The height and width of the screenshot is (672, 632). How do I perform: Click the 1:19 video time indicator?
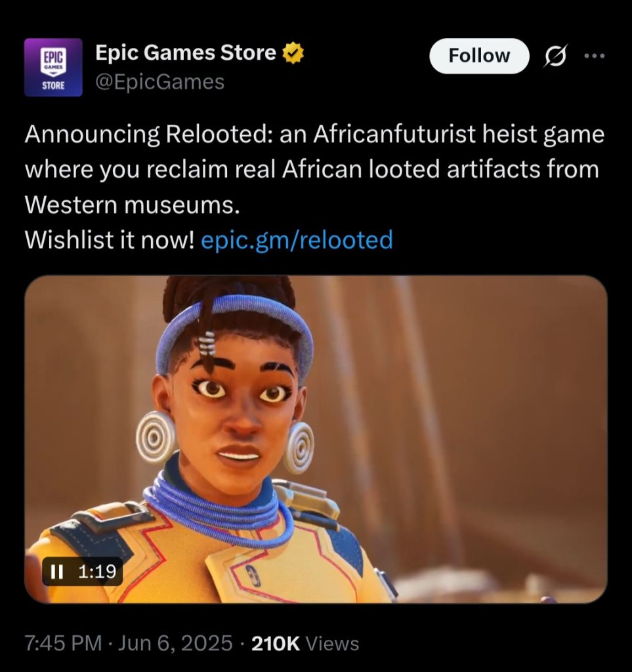click(97, 572)
